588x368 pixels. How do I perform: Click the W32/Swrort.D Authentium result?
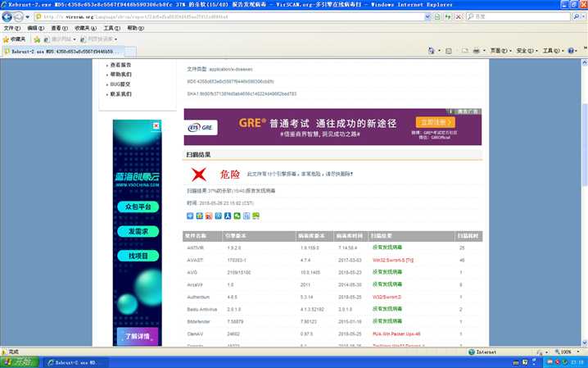coord(387,297)
